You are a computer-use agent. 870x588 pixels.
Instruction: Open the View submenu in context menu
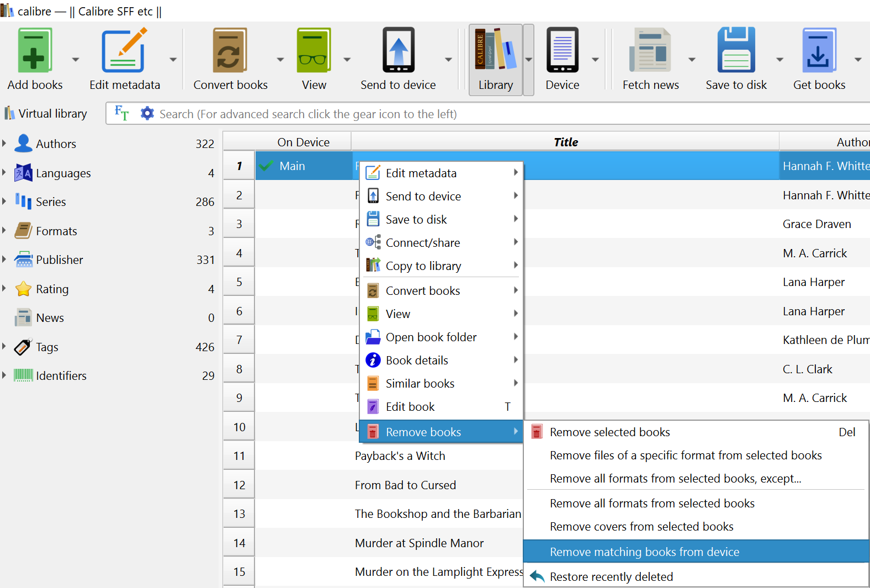(441, 314)
